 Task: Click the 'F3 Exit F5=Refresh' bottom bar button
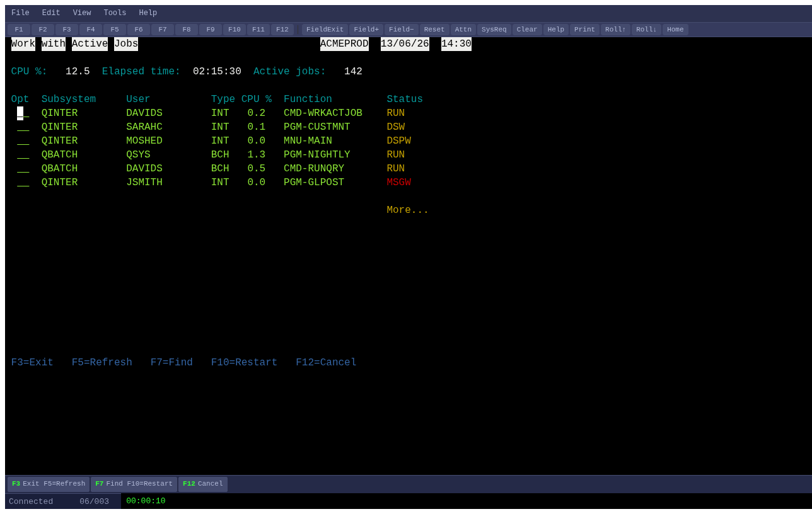click(49, 484)
